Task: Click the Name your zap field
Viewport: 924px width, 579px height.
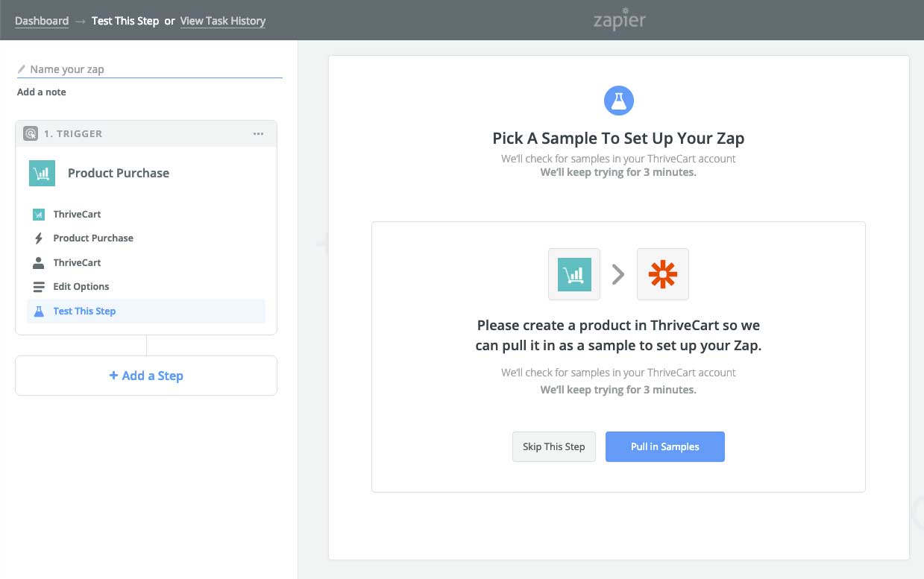Action: pos(150,69)
